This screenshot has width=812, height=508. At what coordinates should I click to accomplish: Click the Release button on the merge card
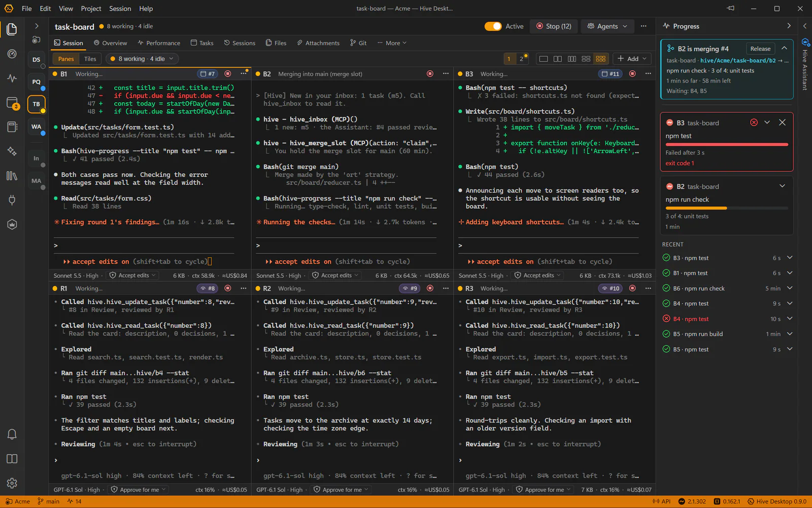pyautogui.click(x=760, y=49)
